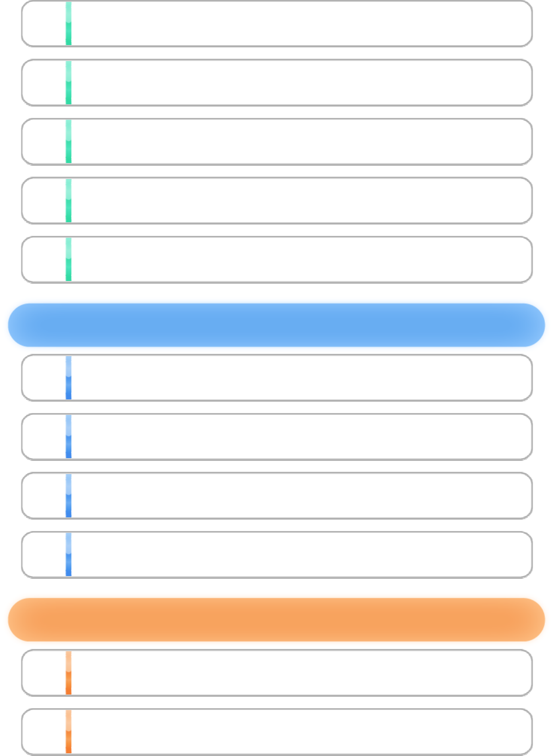Open the third green-marked row
Image resolution: width=554 pixels, height=756 pixels.
[277, 142]
